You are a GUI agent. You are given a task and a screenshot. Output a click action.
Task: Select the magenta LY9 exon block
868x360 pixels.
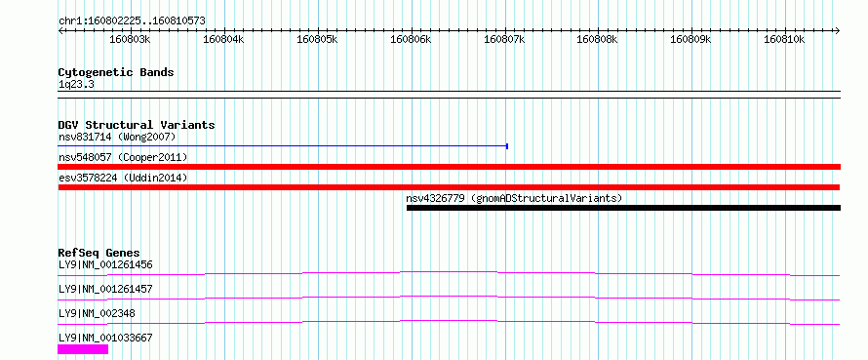(83, 349)
